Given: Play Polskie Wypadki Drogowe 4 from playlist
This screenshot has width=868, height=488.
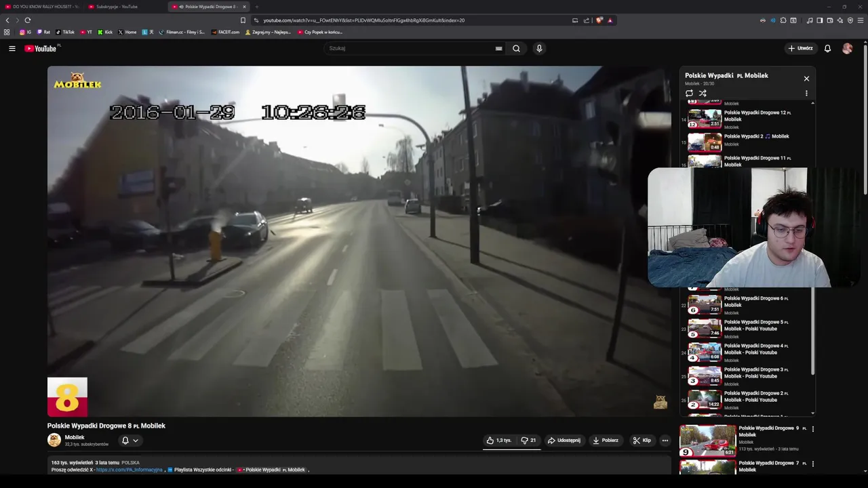Looking at the screenshot, I should [748, 352].
